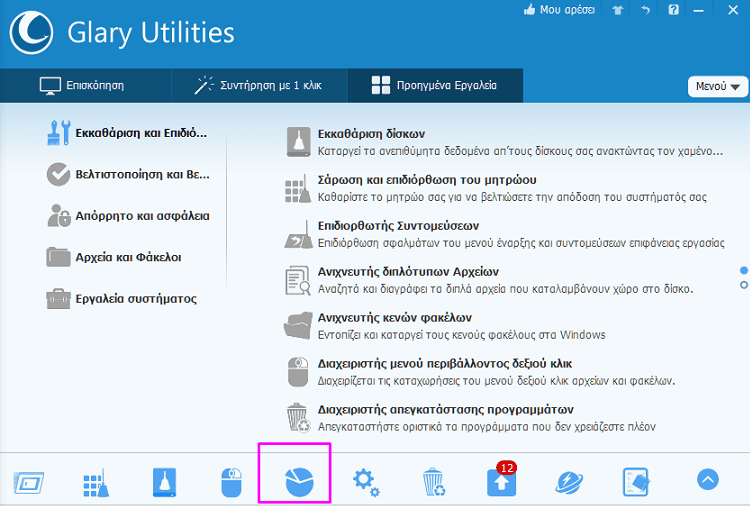Select the Βελτιστοποίηση και Βε... category

click(x=128, y=174)
